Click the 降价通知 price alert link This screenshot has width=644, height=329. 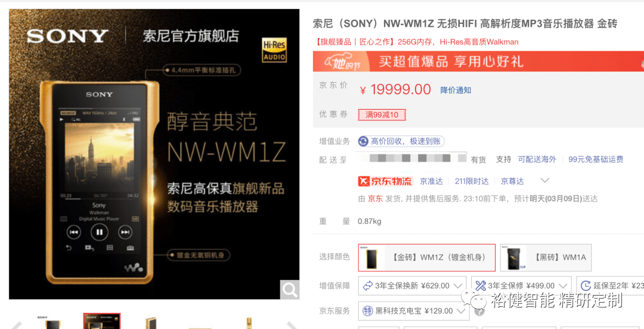click(x=456, y=91)
